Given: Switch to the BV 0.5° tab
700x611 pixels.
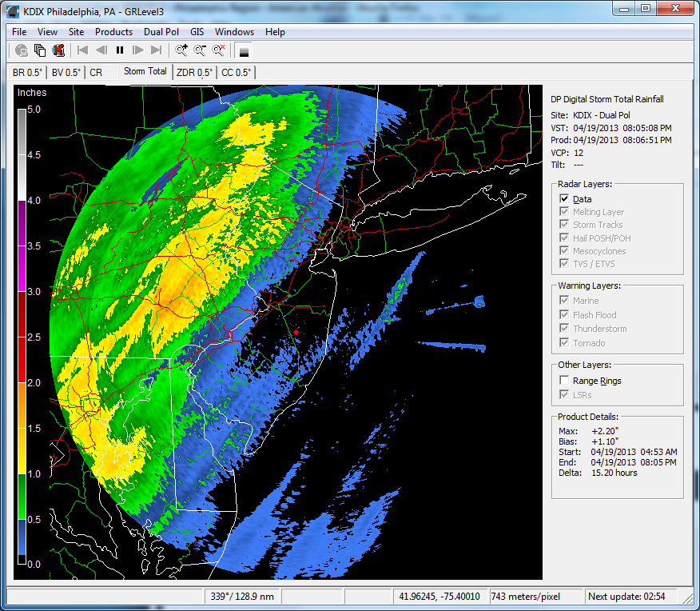Looking at the screenshot, I should tap(66, 72).
